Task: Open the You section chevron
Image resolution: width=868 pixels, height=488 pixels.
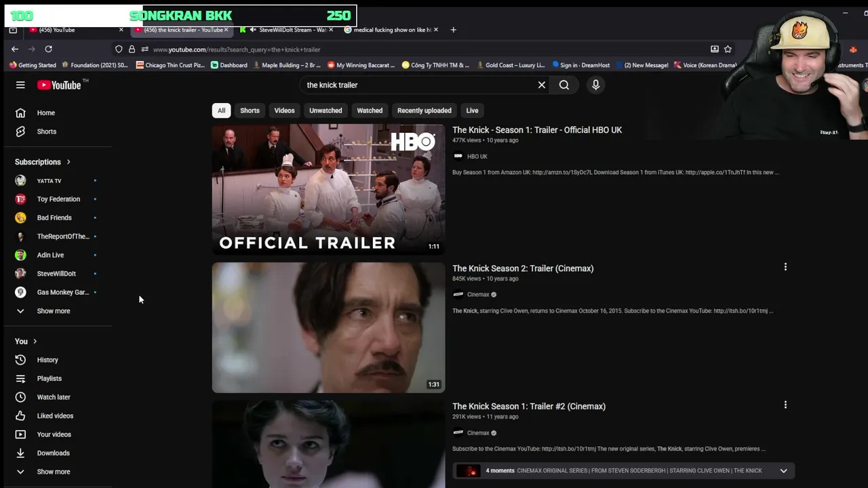Action: point(35,341)
